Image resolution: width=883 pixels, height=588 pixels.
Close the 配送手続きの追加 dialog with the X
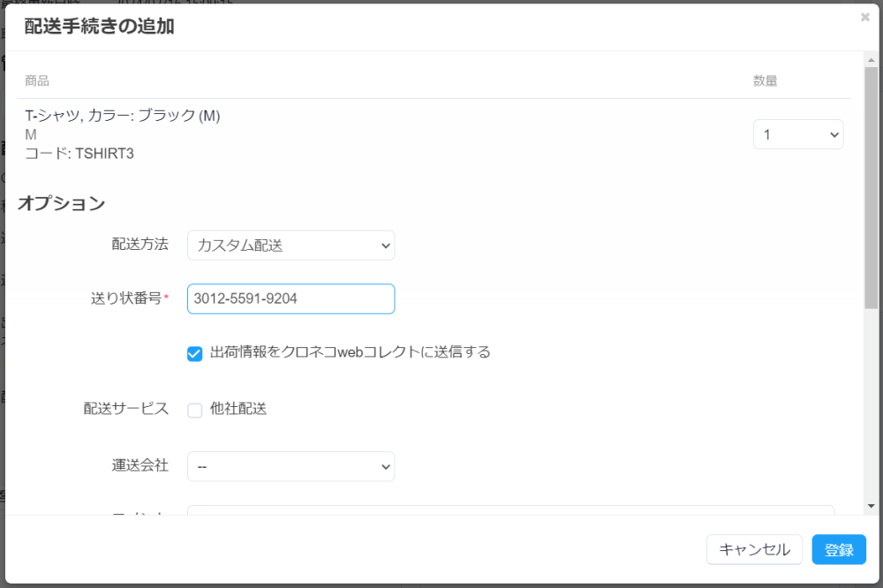[x=865, y=18]
